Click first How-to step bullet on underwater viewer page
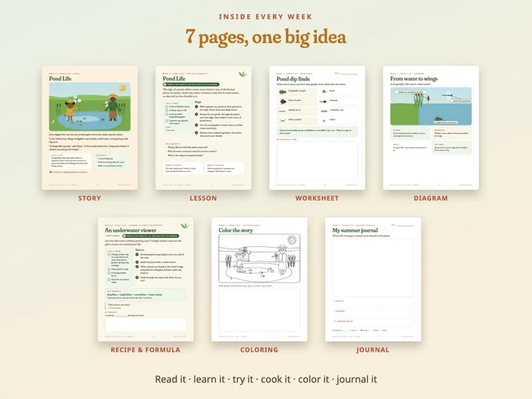Screen dimensions: 532x399 tap(138, 255)
